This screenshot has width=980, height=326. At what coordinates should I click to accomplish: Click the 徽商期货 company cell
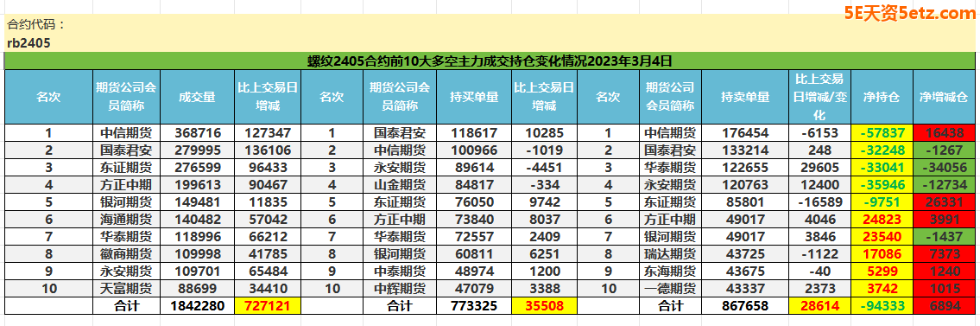pyautogui.click(x=126, y=254)
